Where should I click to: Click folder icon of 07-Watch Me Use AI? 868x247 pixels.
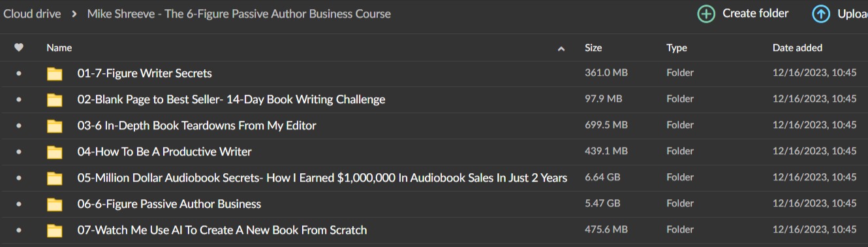[55, 231]
